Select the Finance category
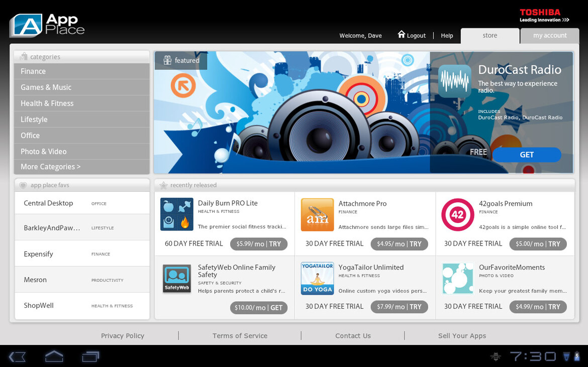 [x=82, y=71]
